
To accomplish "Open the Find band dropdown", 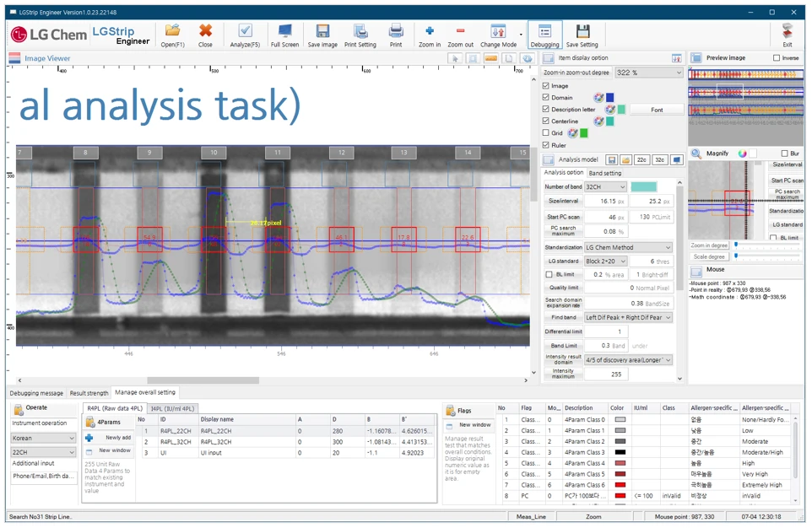I will click(628, 317).
